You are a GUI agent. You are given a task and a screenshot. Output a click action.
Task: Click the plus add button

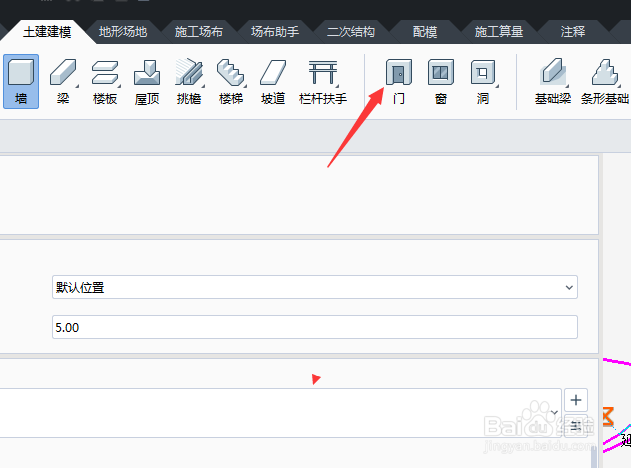[576, 400]
